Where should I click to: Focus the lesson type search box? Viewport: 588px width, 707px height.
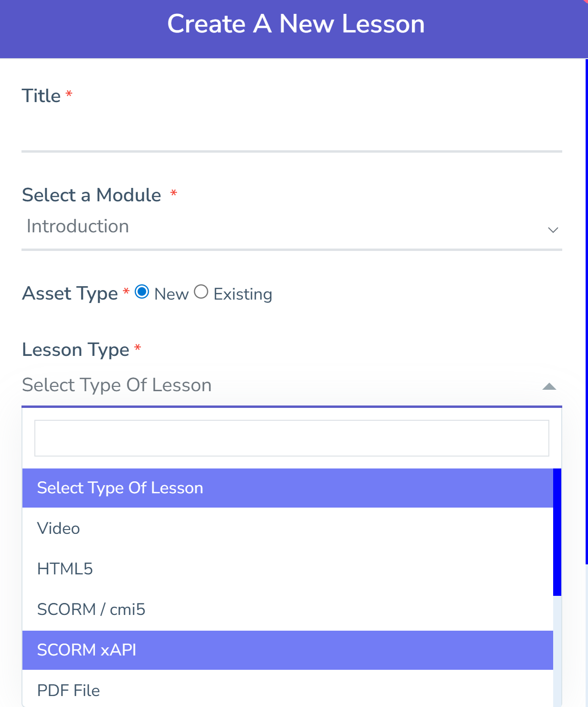pos(291,438)
